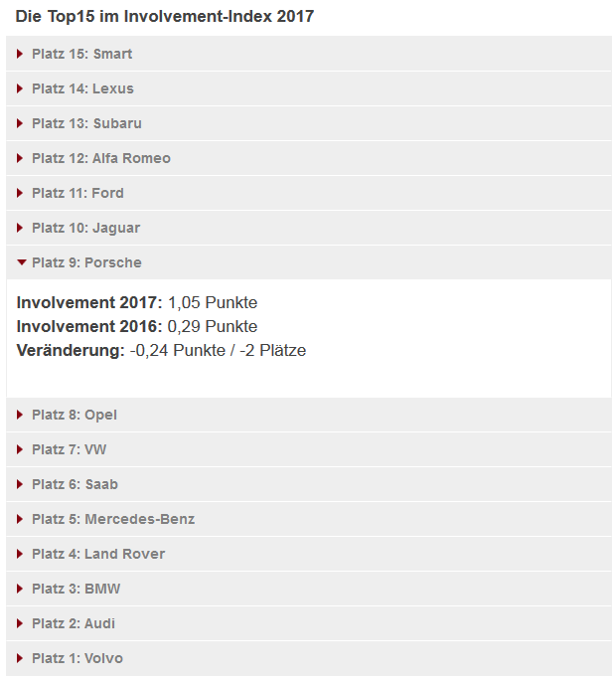616x682 pixels.
Task: Click the triangle beside Platz 1: Volvo
Action: (20, 658)
